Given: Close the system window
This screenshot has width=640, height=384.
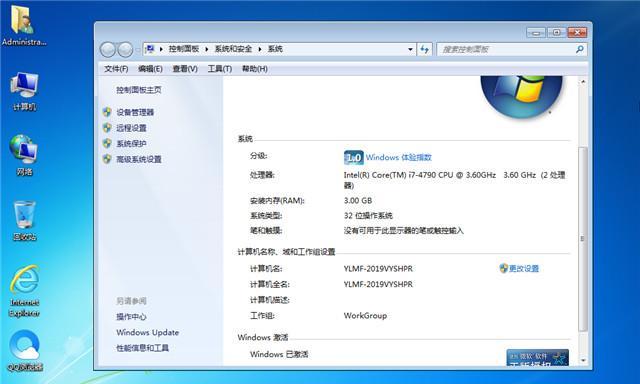Looking at the screenshot, I should tap(577, 33).
